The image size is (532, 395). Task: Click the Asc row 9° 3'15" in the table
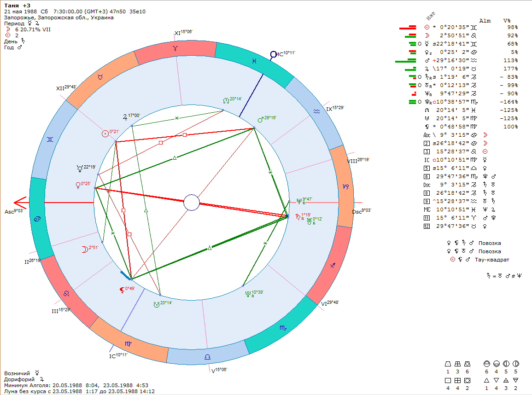click(x=456, y=135)
